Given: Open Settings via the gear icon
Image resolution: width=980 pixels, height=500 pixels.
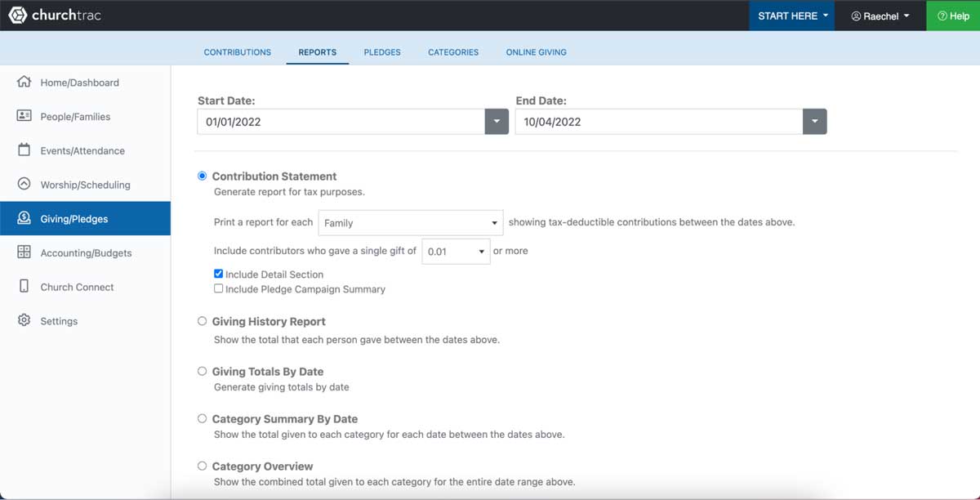Looking at the screenshot, I should pyautogui.click(x=24, y=320).
